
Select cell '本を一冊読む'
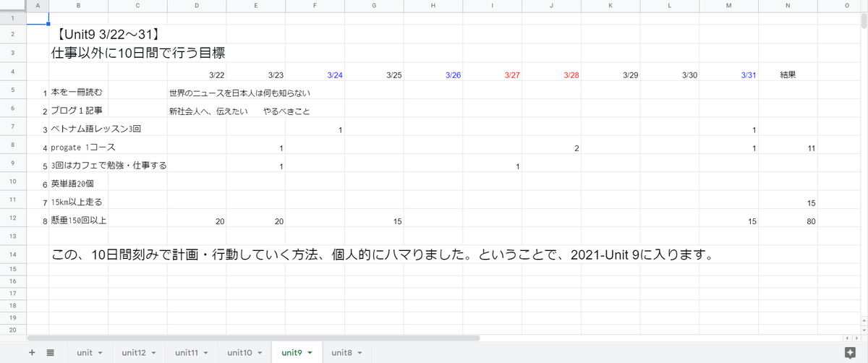click(78, 93)
